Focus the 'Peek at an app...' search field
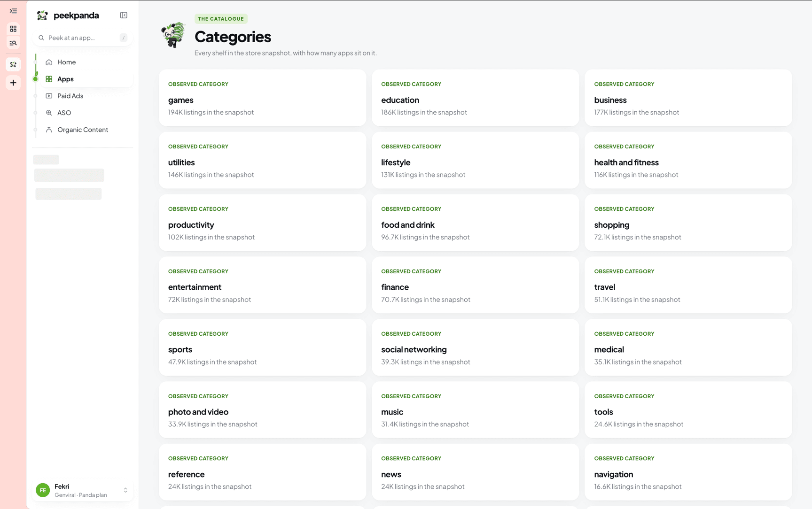The width and height of the screenshot is (812, 509). pyautogui.click(x=83, y=38)
